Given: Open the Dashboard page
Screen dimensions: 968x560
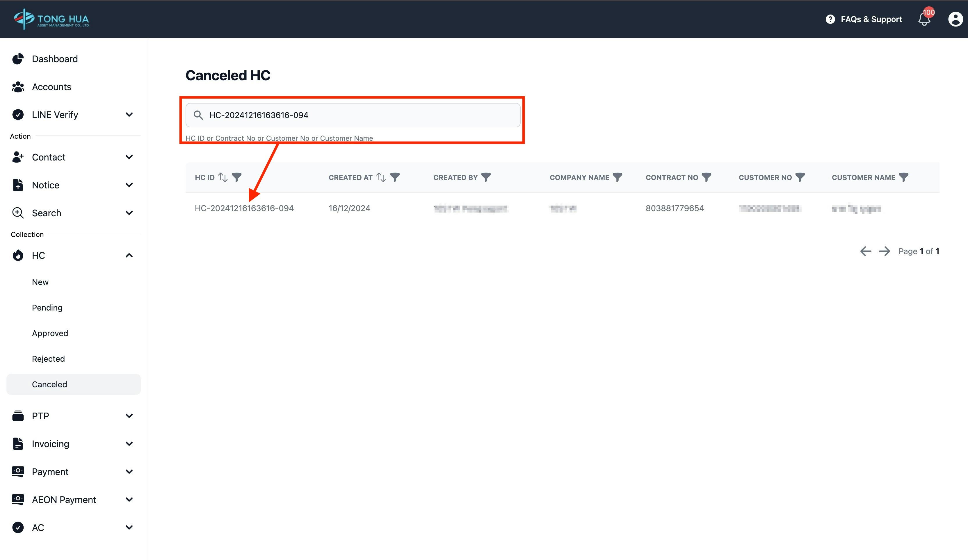Looking at the screenshot, I should click(x=55, y=59).
